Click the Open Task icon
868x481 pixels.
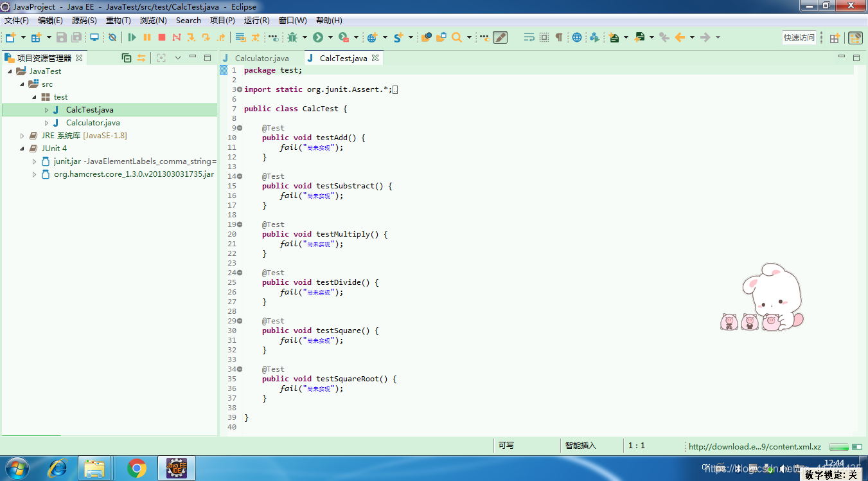click(441, 37)
